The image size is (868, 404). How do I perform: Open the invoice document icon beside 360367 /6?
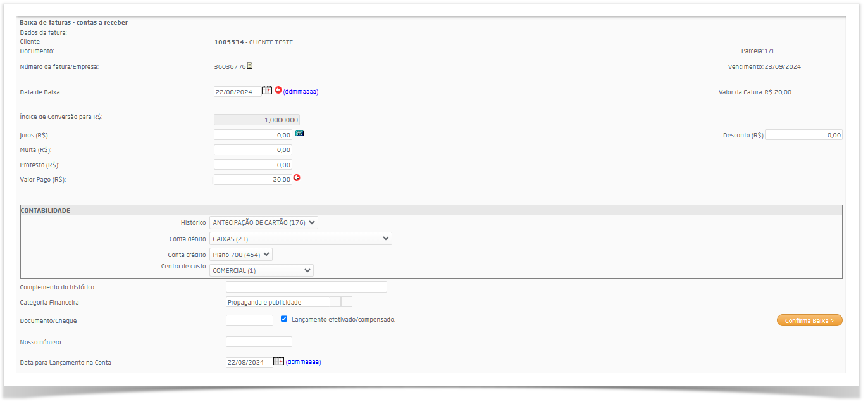coord(250,66)
